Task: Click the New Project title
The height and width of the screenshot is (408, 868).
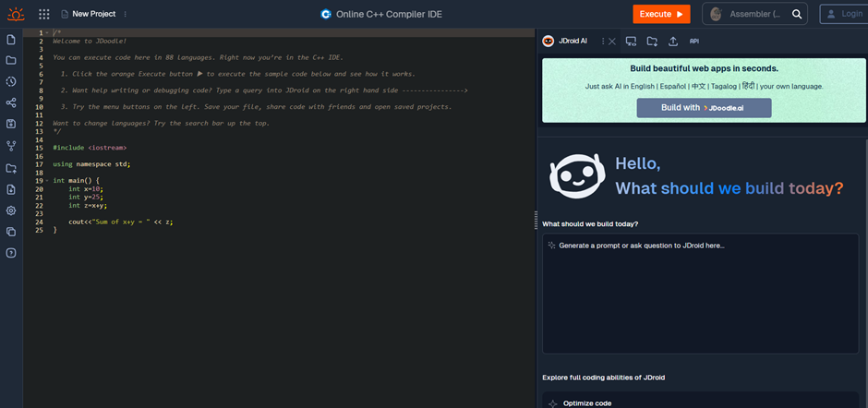Action: [94, 14]
